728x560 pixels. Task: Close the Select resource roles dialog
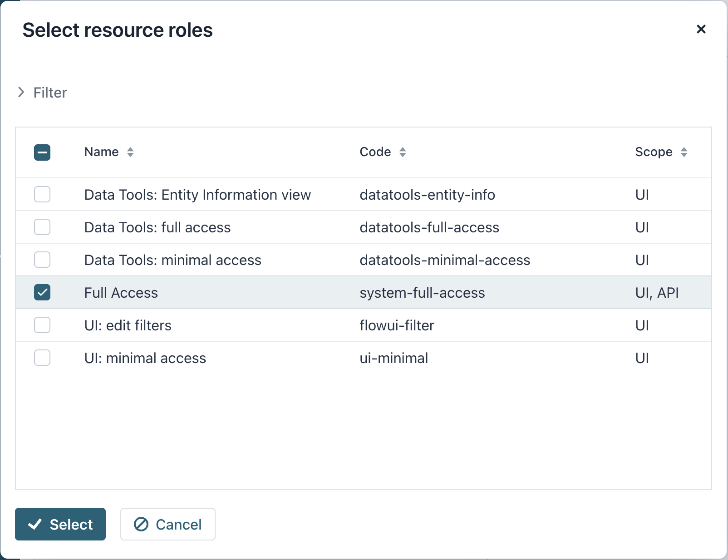tap(701, 29)
